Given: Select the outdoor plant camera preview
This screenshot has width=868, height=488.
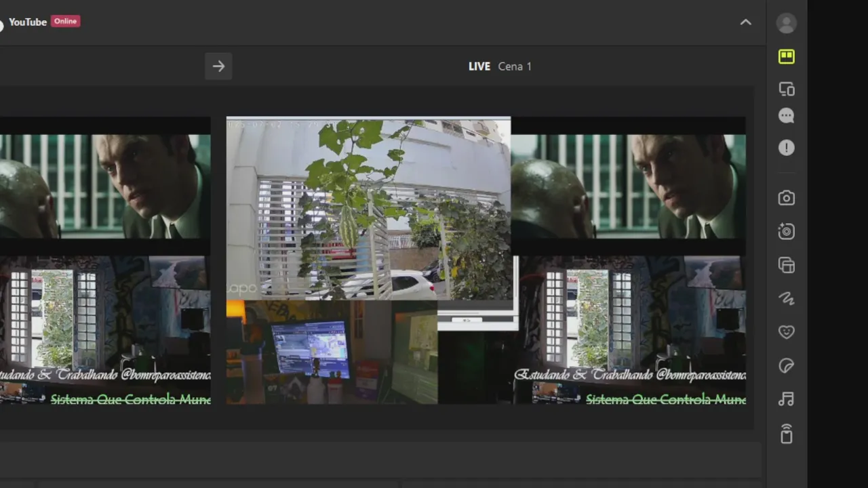Looking at the screenshot, I should [x=368, y=209].
